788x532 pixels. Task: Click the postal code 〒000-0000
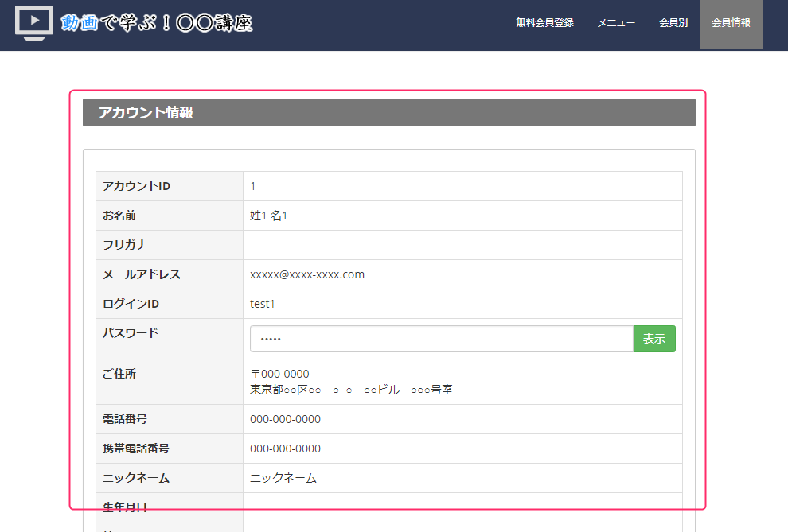tap(279, 374)
